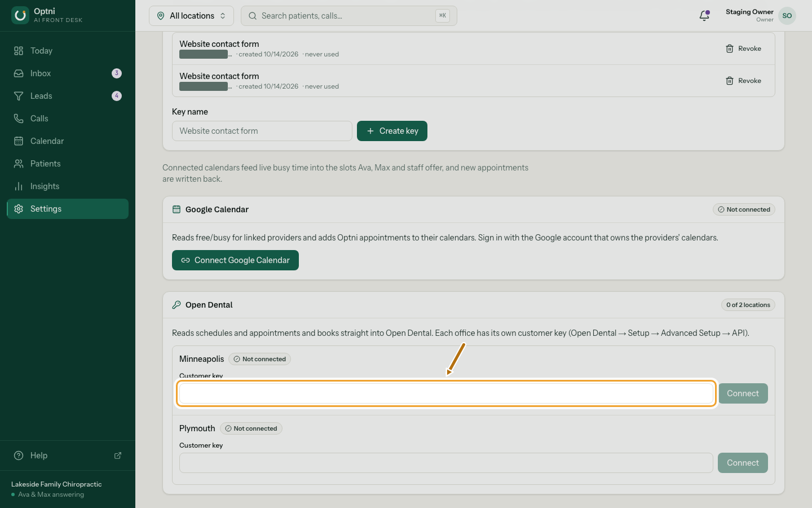The image size is (812, 508).
Task: Click Connect Google Calendar button
Action: 235,260
